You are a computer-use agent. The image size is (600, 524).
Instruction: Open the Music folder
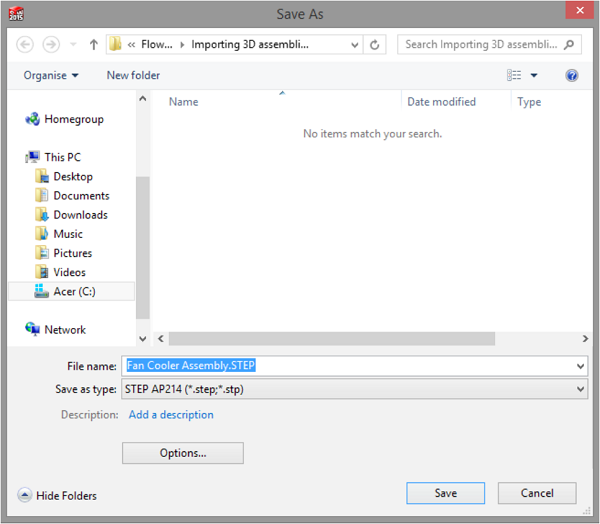click(x=68, y=234)
